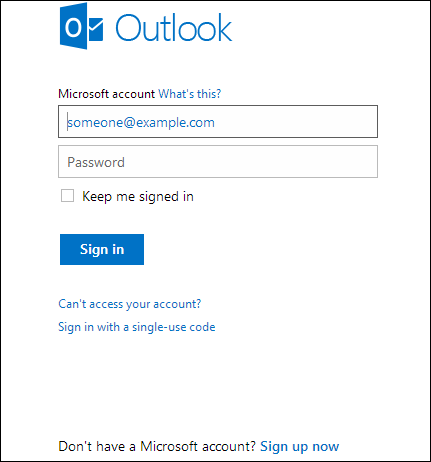Click the blue Sign in button
Viewport: 431px width, 462px height.
[x=102, y=249]
